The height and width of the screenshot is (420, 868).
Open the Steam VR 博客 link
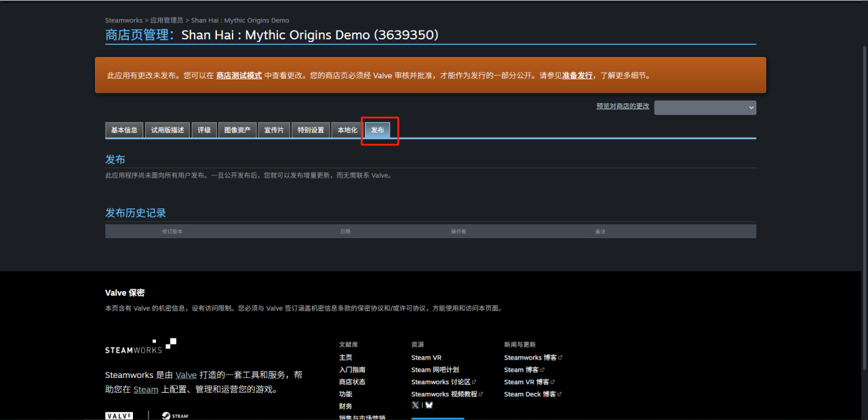529,382
